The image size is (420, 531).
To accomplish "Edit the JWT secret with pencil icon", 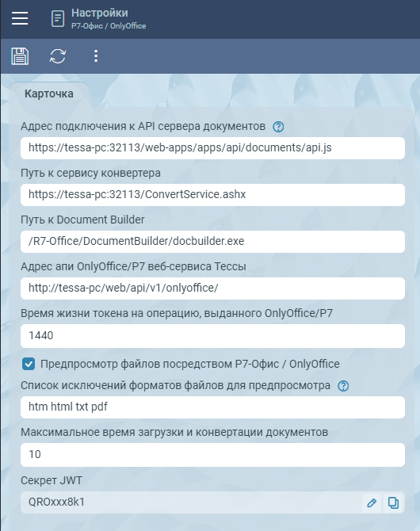I will [x=372, y=502].
